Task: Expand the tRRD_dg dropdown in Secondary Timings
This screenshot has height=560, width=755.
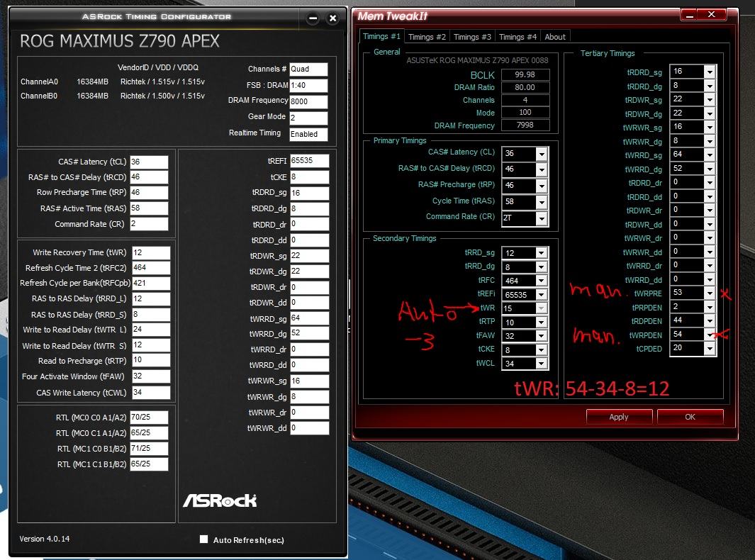Action: pos(541,267)
